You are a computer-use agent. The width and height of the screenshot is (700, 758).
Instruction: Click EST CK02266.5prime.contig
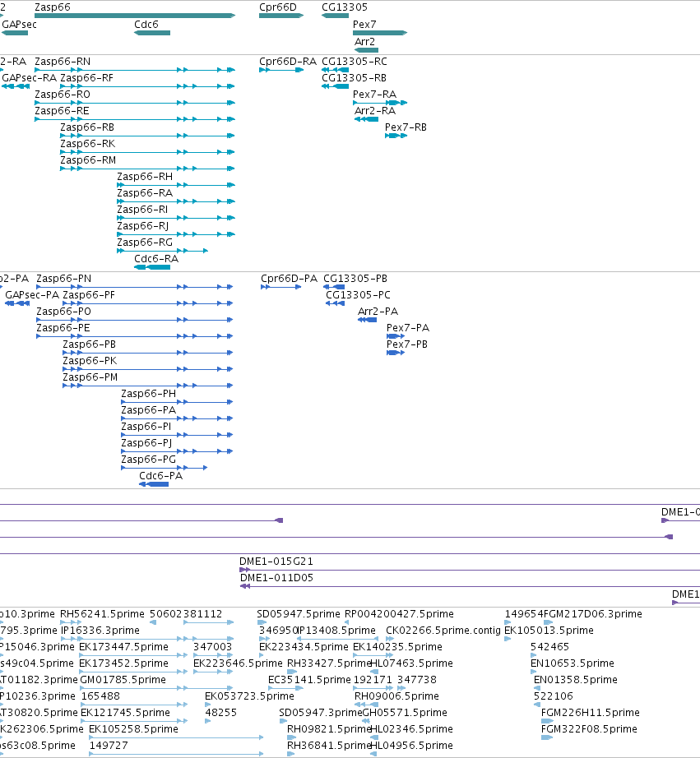[443, 631]
